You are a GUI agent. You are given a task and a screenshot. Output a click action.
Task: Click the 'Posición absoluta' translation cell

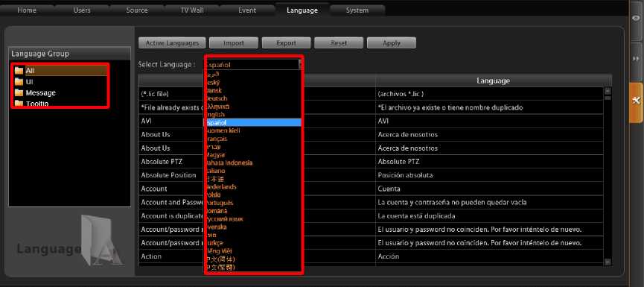(x=489, y=175)
